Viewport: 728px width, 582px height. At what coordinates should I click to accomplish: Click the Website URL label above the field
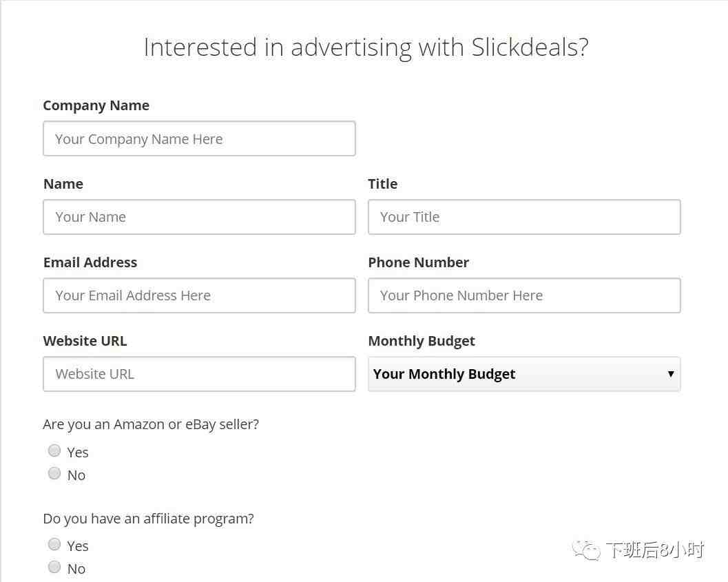[x=85, y=341]
